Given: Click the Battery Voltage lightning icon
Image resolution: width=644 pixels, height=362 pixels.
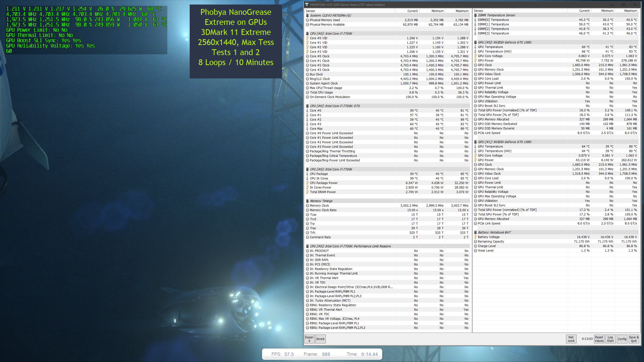Looking at the screenshot, I should click(x=475, y=237).
